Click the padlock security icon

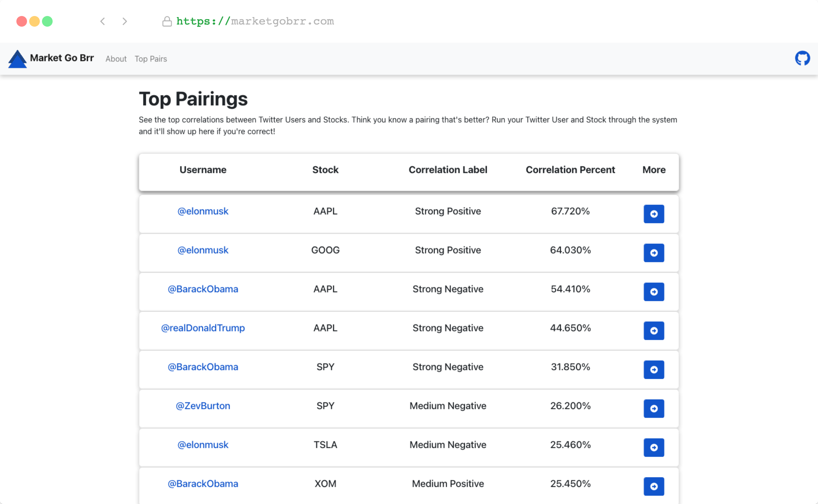[x=167, y=22]
